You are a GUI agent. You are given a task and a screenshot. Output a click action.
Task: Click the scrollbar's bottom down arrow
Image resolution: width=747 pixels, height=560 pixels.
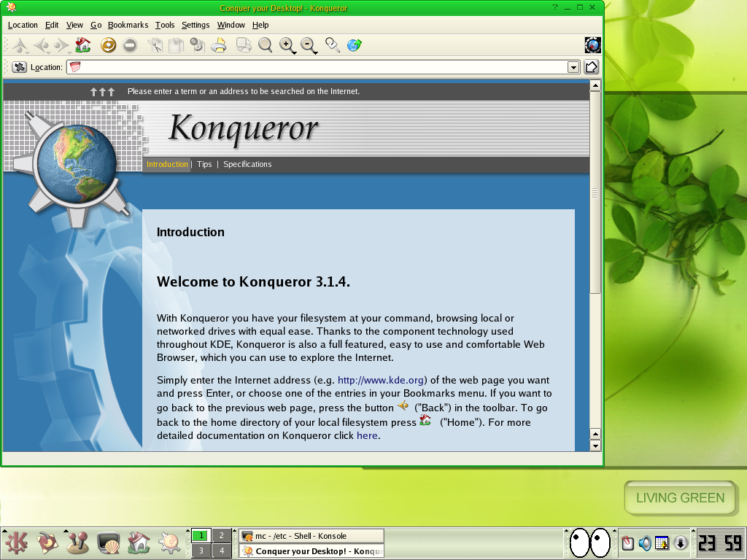(x=595, y=446)
